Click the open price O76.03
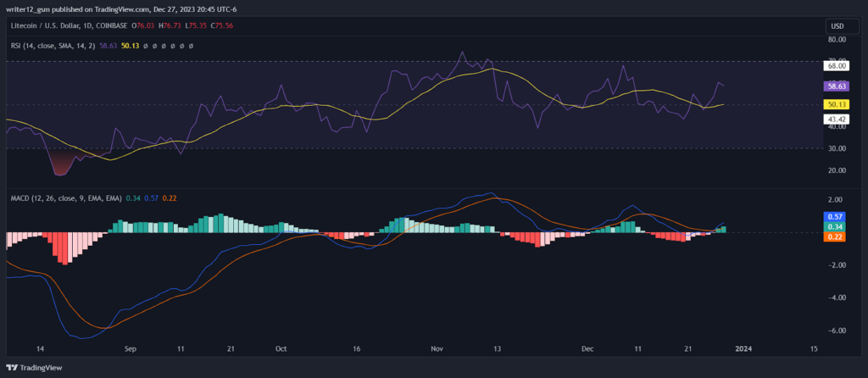The image size is (868, 378). point(143,25)
